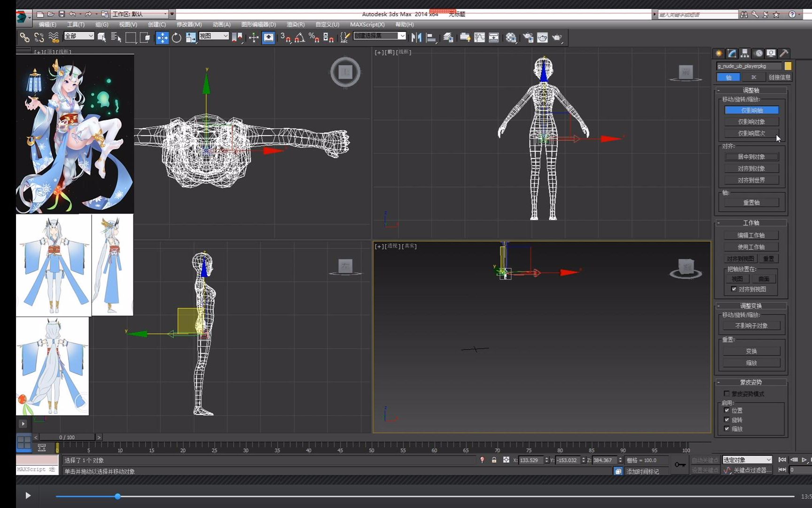Screen dimensions: 812x508
Task: Open the Motion command panel icon
Action: [x=758, y=53]
